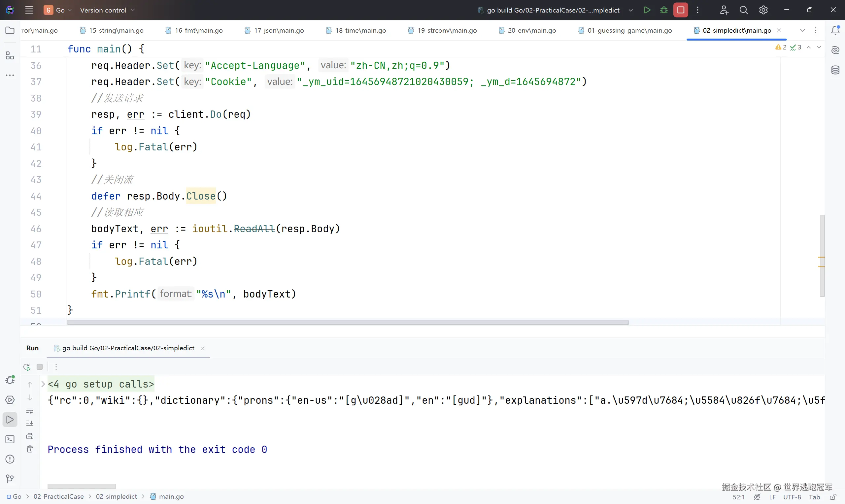Clear console output with trash icon
Image resolution: width=845 pixels, height=504 pixels.
(30, 449)
